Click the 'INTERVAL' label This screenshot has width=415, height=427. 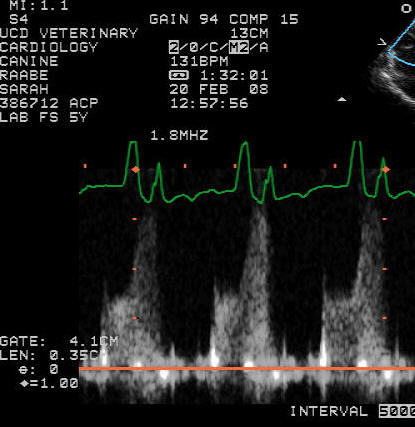pyautogui.click(x=329, y=411)
